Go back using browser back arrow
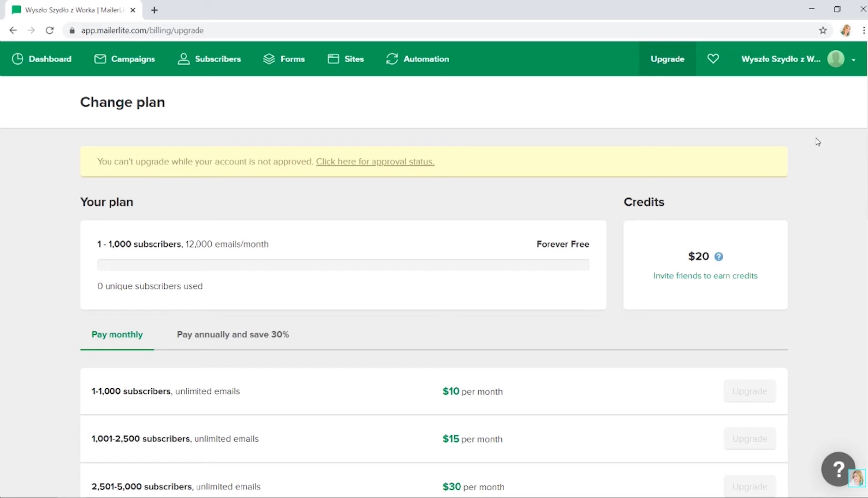This screenshot has height=498, width=868. 13,30
